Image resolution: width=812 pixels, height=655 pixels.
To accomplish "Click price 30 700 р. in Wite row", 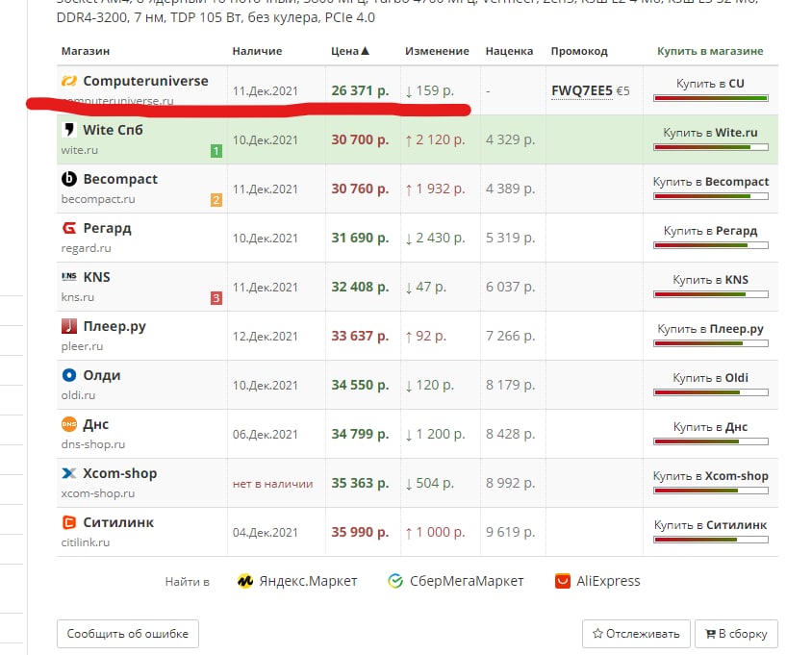I will [360, 139].
